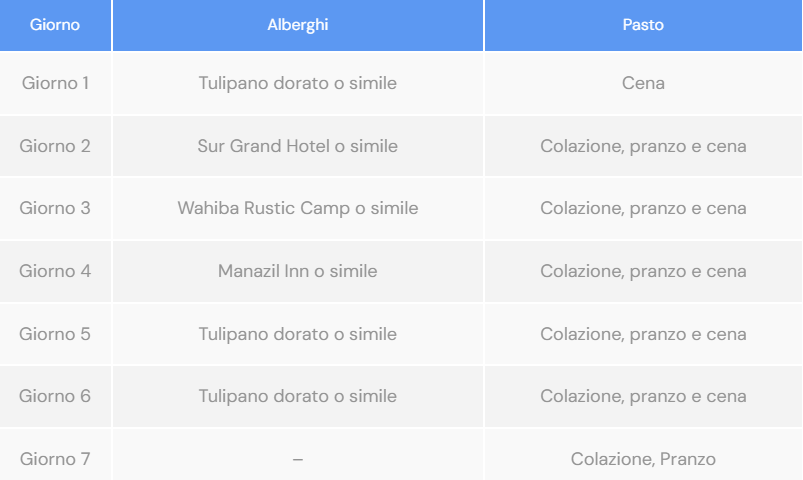
Task: Click the Giorno column header
Action: point(55,25)
